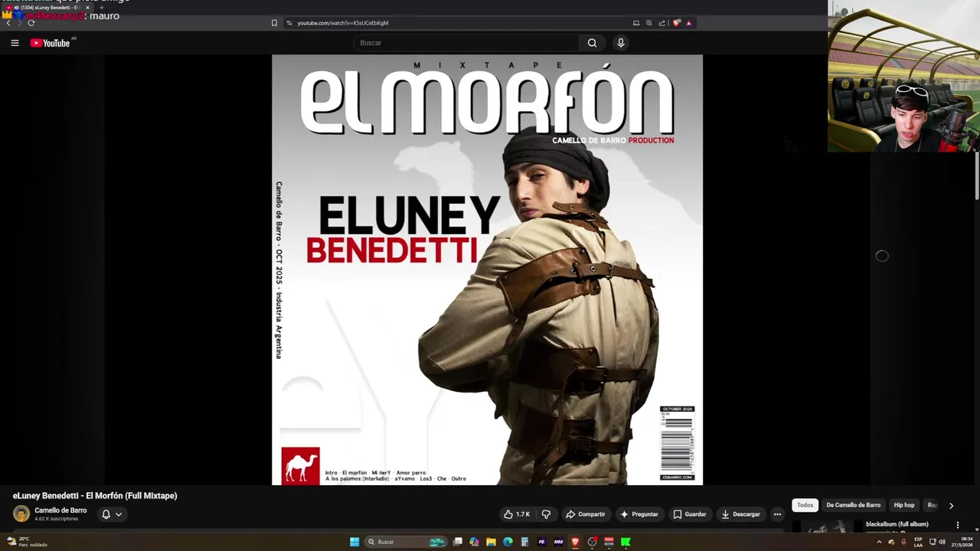The image size is (980, 551).
Task: Open Camello de Barro channel avatar
Action: 21,514
